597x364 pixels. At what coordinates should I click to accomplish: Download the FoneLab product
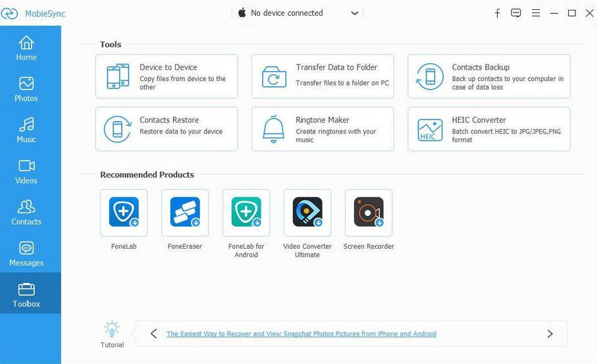(x=124, y=213)
